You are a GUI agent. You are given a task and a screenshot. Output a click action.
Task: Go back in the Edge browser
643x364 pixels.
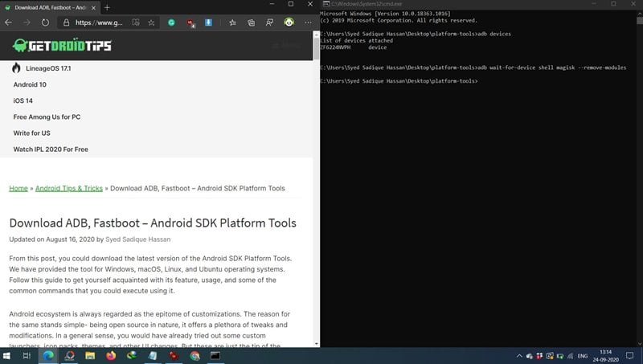coord(8,22)
